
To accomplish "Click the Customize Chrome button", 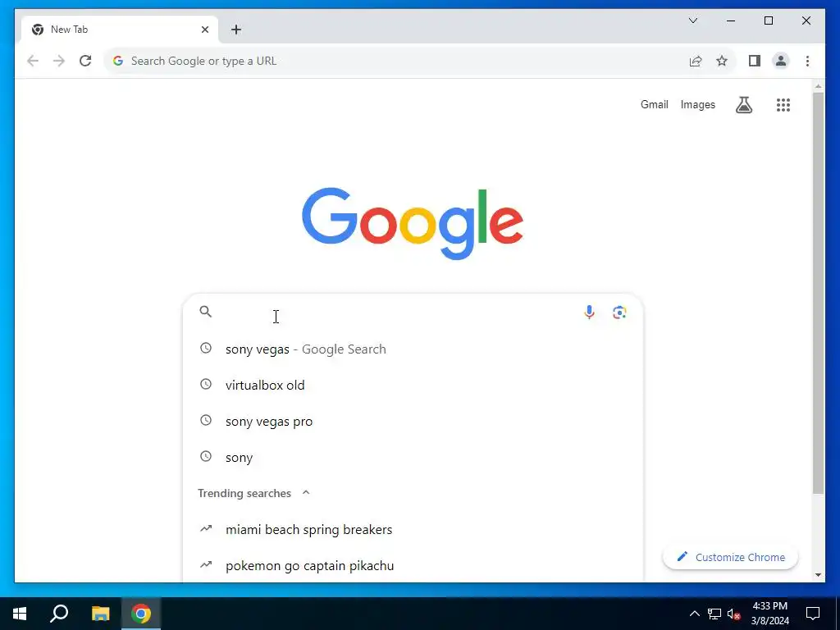I will coord(730,557).
